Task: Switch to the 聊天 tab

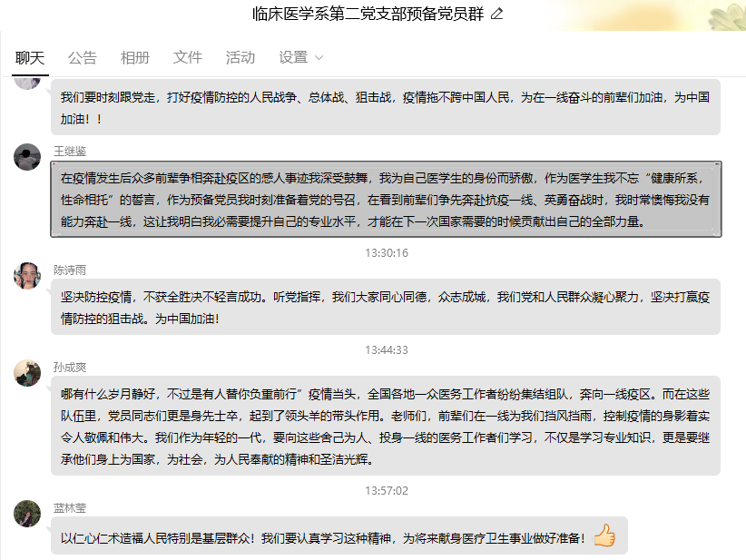Action: point(30,58)
